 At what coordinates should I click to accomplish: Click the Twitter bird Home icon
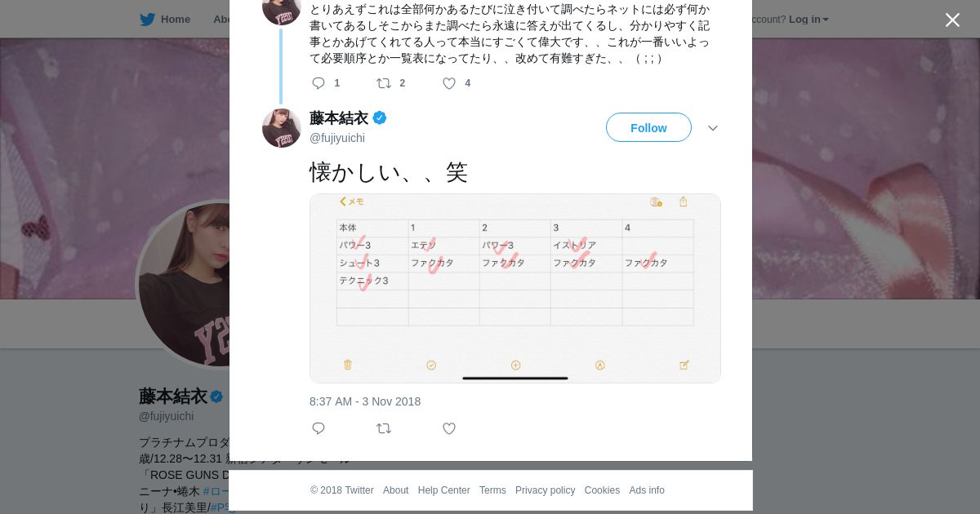[147, 19]
